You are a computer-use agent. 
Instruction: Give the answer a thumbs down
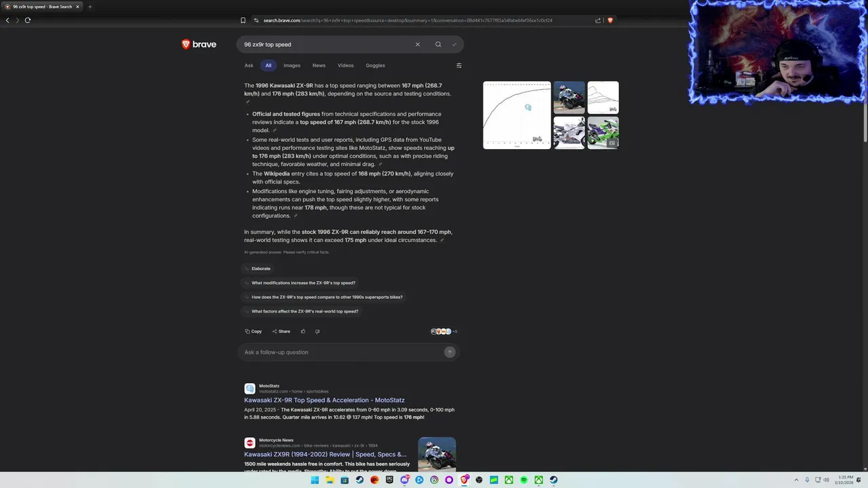(317, 331)
